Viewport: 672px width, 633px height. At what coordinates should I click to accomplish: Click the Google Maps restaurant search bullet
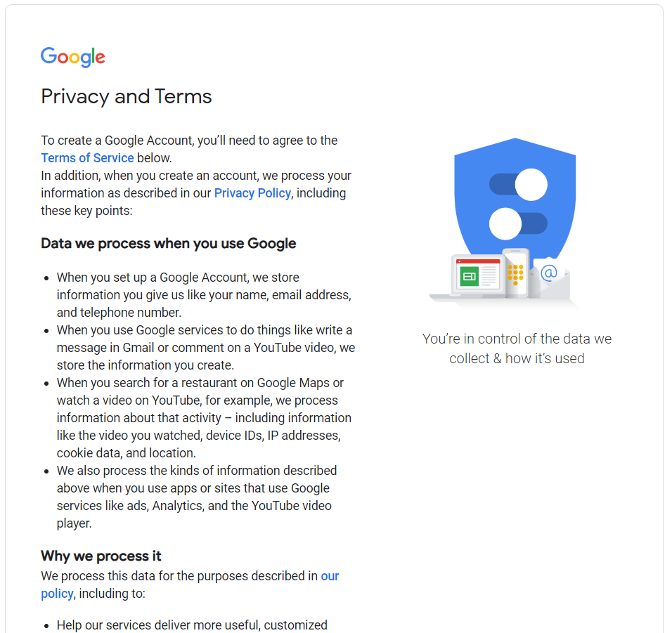coord(204,418)
